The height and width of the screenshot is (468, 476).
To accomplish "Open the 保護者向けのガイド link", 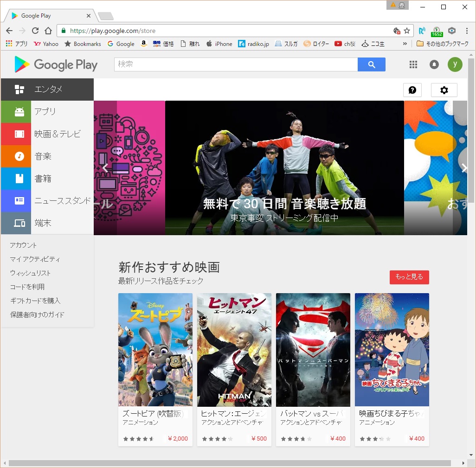I will click(37, 315).
